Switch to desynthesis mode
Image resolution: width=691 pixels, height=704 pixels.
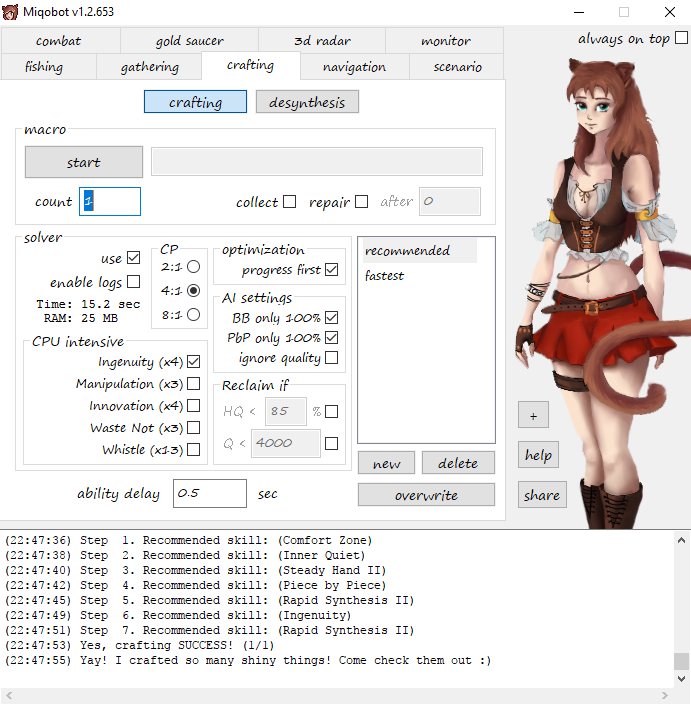click(307, 102)
